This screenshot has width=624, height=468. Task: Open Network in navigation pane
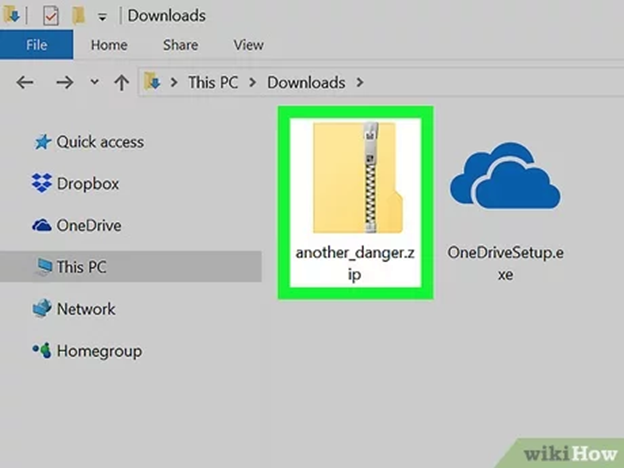point(86,309)
